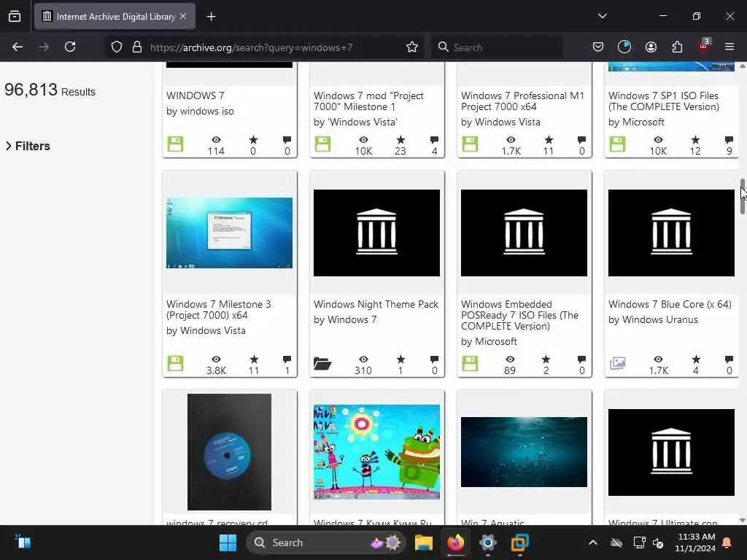The image size is (747, 560).
Task: Click the Win 7 Aquatic underwater thumbnail
Action: point(524,452)
